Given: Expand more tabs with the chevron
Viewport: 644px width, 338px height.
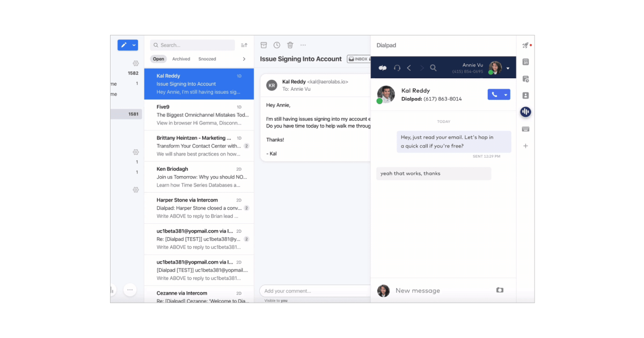Looking at the screenshot, I should pos(244,59).
